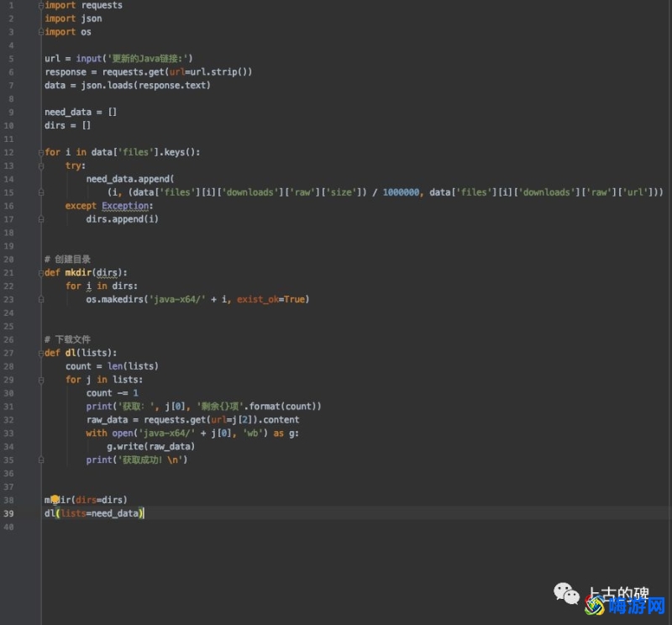Click the underlined 'Exception' word
Screen dimensions: 672x625
[x=125, y=206]
